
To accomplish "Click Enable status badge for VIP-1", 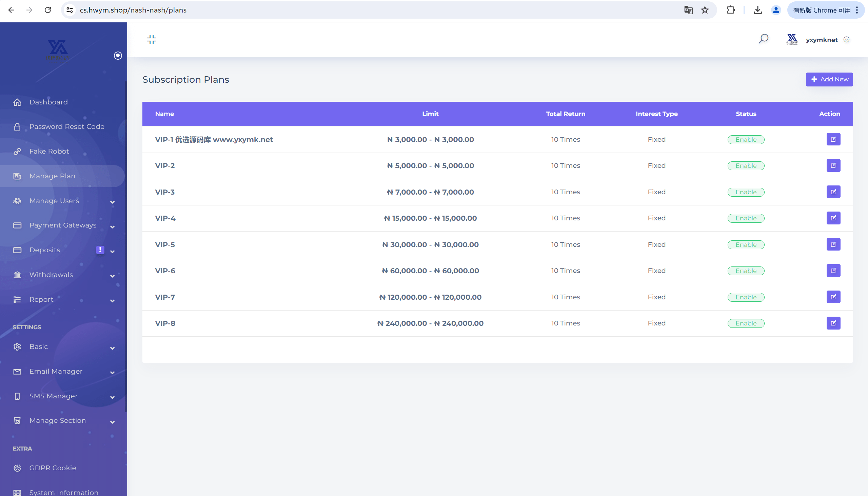I will pyautogui.click(x=746, y=140).
